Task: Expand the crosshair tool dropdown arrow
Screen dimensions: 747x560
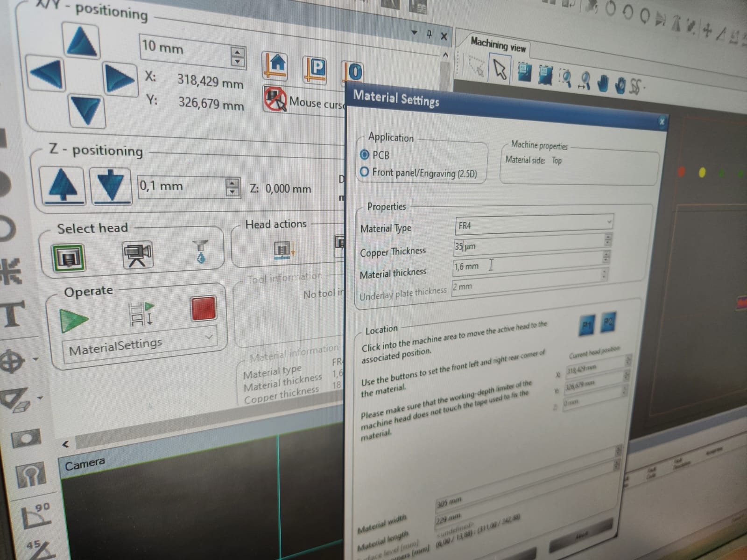Action: [x=35, y=359]
